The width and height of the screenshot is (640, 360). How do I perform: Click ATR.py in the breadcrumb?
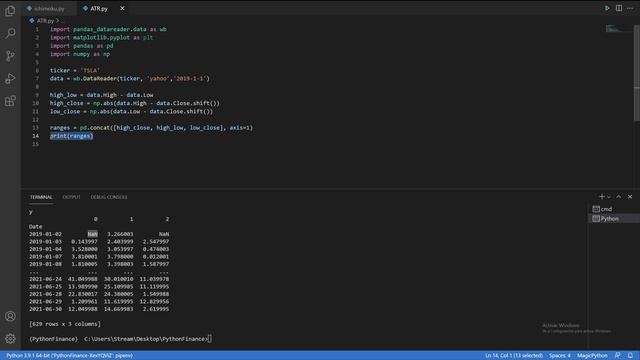pyautogui.click(x=45, y=20)
